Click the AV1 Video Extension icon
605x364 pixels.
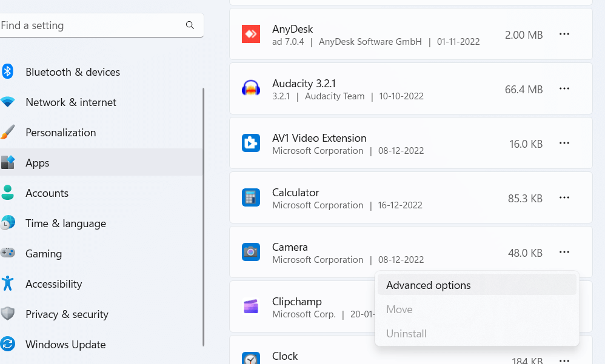(x=251, y=143)
